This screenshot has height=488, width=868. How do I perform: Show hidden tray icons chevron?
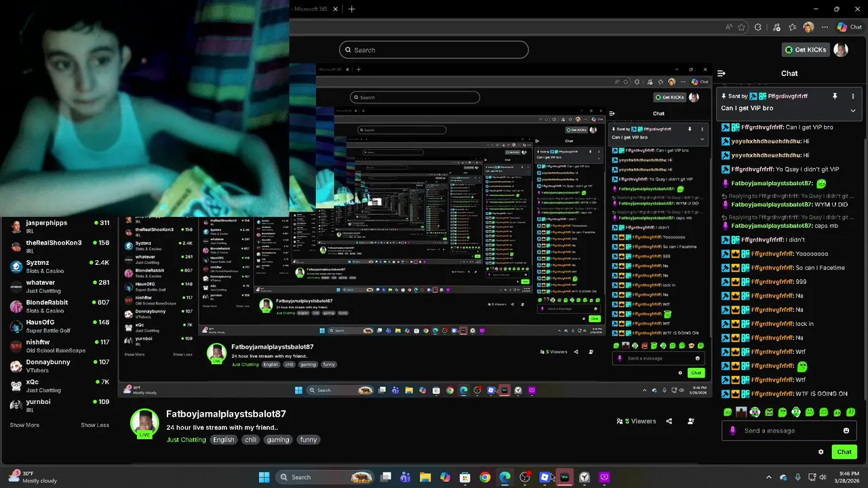tap(768, 477)
